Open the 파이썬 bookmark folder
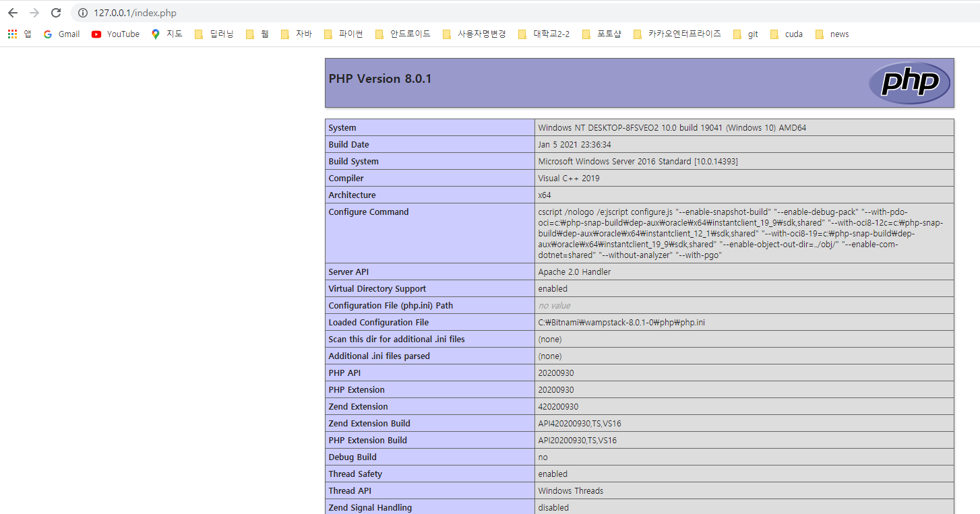The height and width of the screenshot is (514, 980). pos(343,34)
